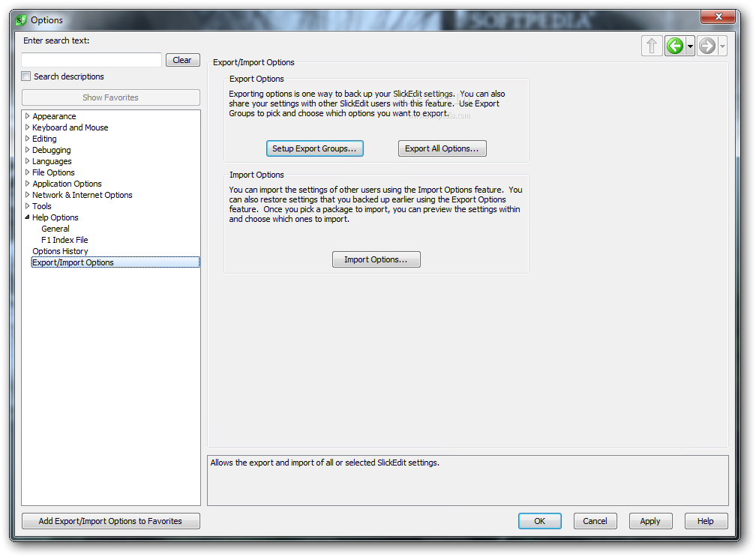Click Setup Export Groups button
The width and height of the screenshot is (756, 557).
click(315, 148)
